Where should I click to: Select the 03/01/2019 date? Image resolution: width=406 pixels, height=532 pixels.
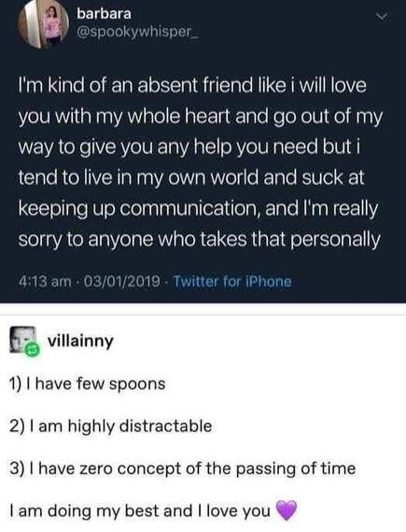point(121,282)
